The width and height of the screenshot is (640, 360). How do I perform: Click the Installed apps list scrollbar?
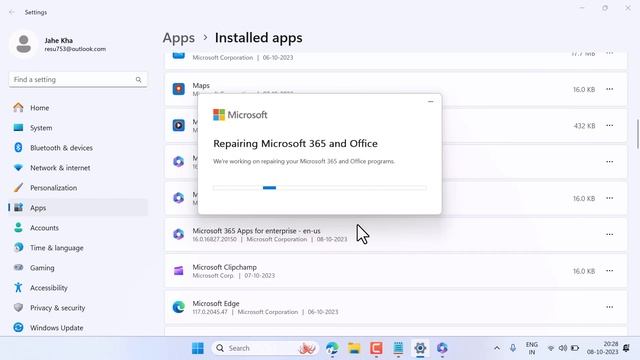[x=638, y=134]
